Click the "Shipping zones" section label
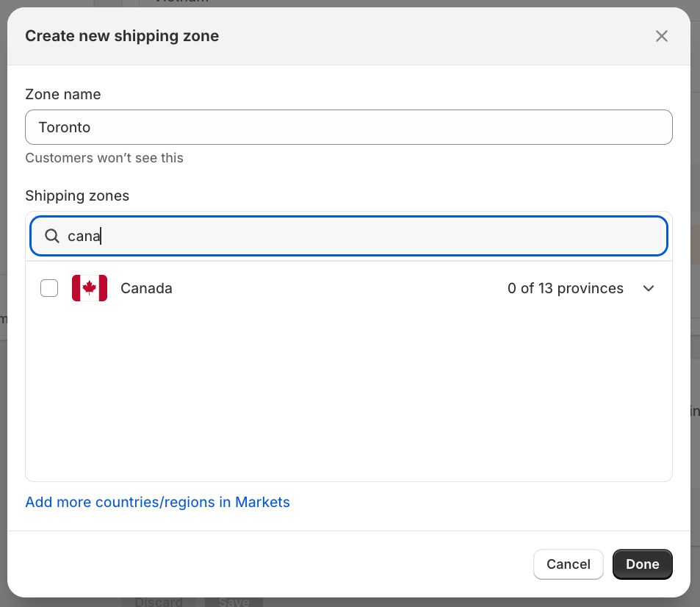 [x=77, y=195]
